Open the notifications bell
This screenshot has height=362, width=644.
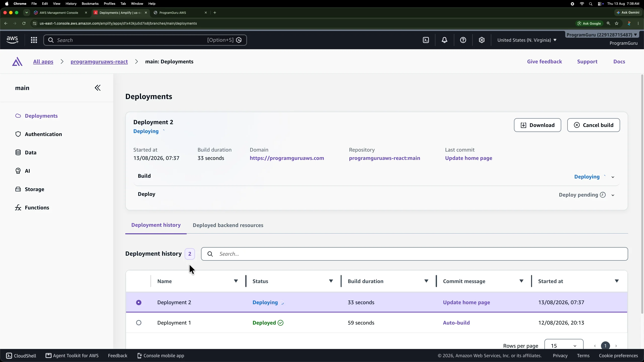(445, 40)
